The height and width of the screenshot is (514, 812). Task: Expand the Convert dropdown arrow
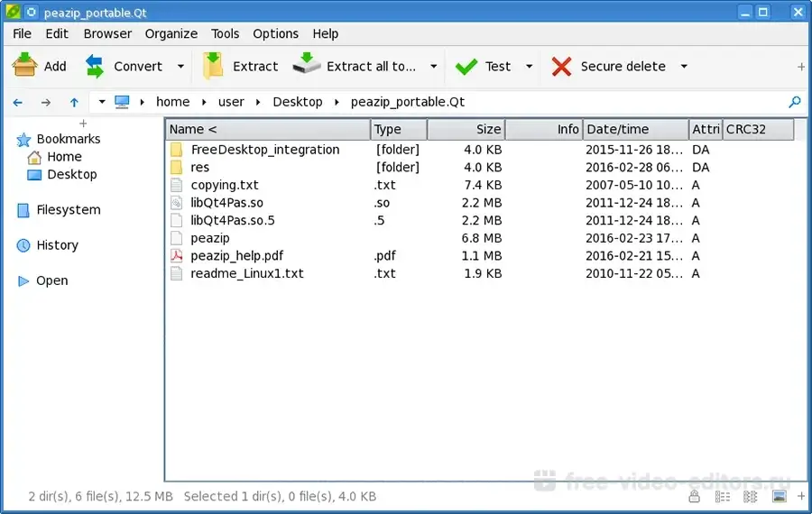coord(180,66)
